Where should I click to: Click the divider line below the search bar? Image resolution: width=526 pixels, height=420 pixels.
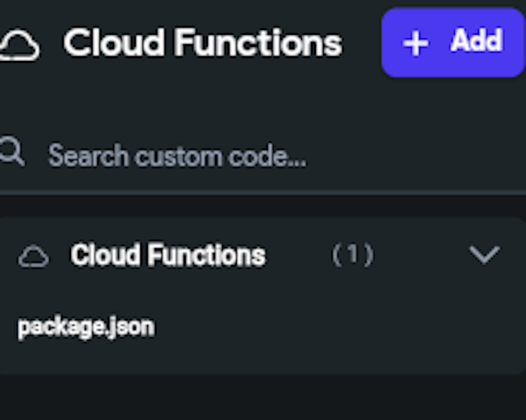coord(263,193)
